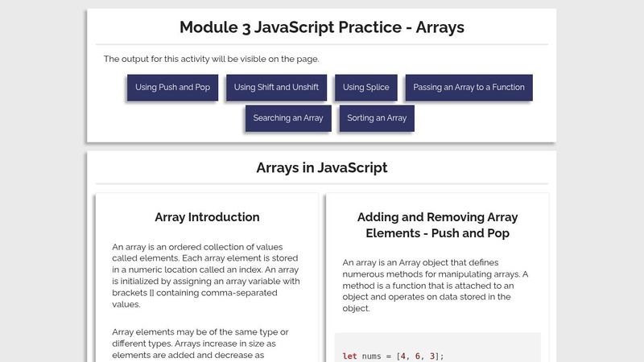Click the Adding and Removing Array Elements heading
644x362 pixels.
[437, 225]
